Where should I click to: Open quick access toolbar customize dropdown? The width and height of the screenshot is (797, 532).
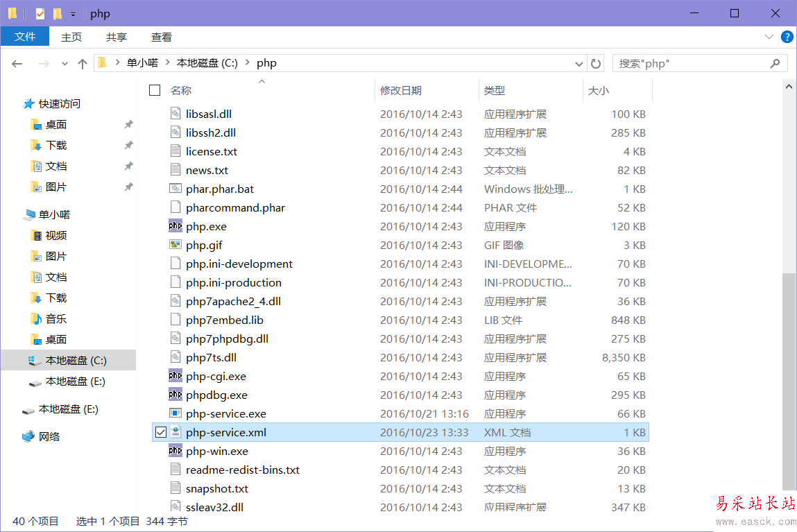point(74,15)
